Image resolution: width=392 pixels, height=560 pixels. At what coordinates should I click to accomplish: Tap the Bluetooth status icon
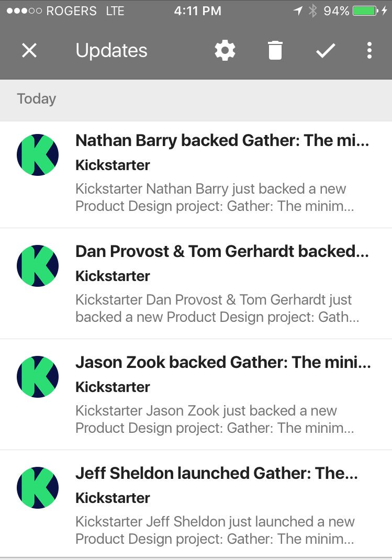(x=313, y=11)
